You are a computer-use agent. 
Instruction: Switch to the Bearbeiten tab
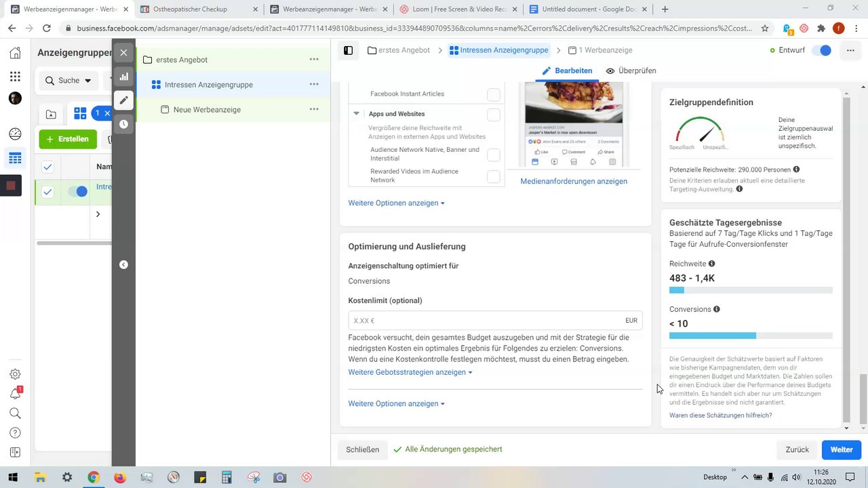point(568,70)
